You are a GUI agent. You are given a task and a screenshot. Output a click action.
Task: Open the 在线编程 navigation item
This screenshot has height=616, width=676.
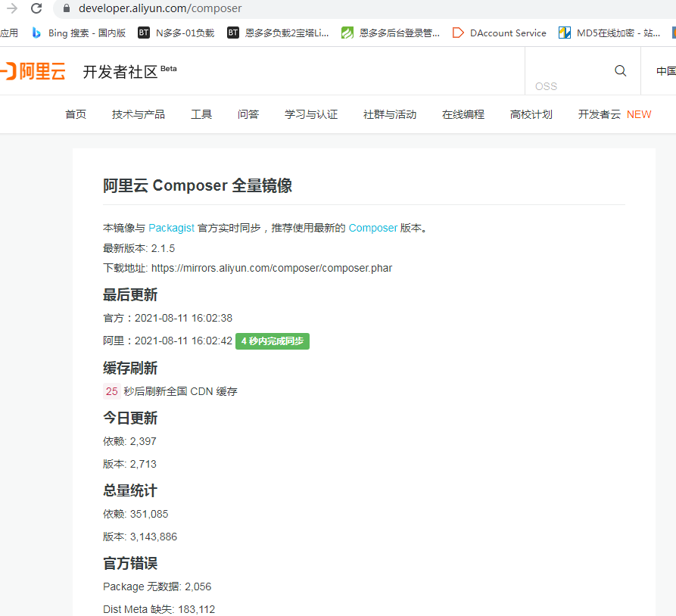pyautogui.click(x=463, y=114)
